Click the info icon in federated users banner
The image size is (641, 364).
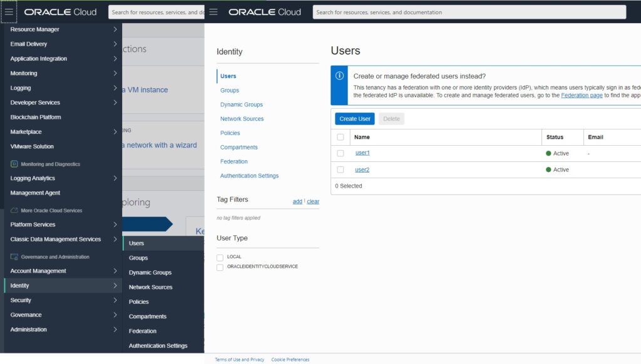339,76
